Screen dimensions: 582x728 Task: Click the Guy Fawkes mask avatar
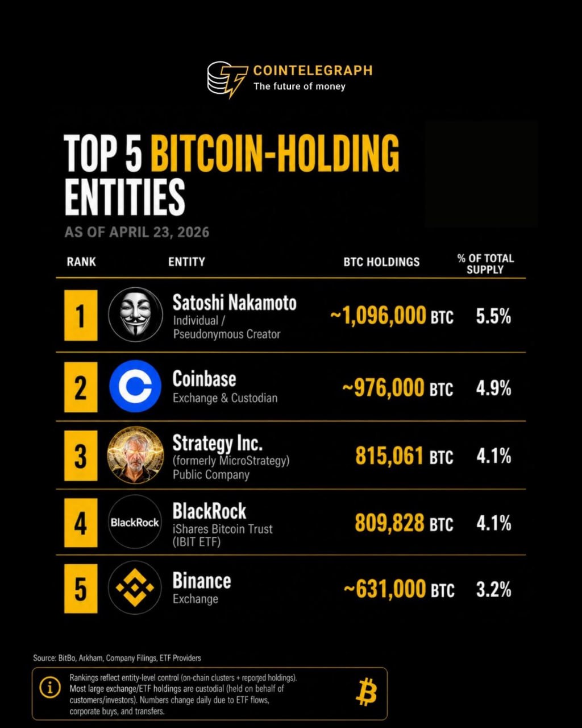(x=135, y=315)
